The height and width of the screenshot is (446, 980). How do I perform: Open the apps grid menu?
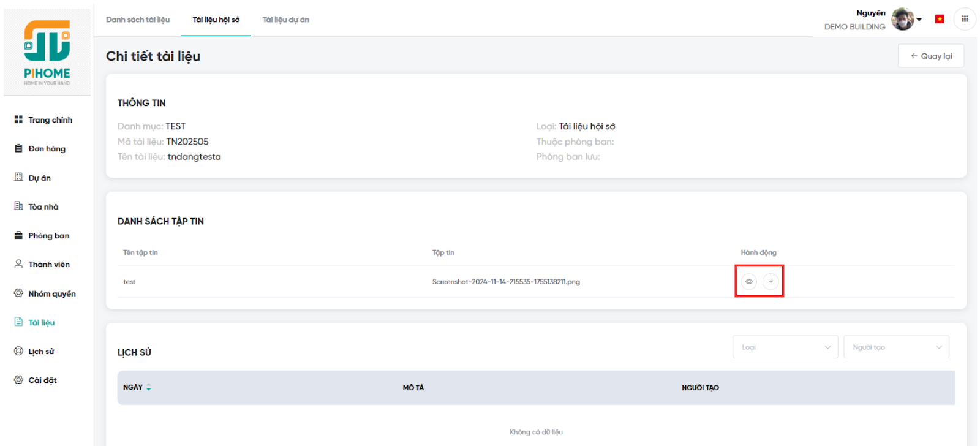click(965, 19)
